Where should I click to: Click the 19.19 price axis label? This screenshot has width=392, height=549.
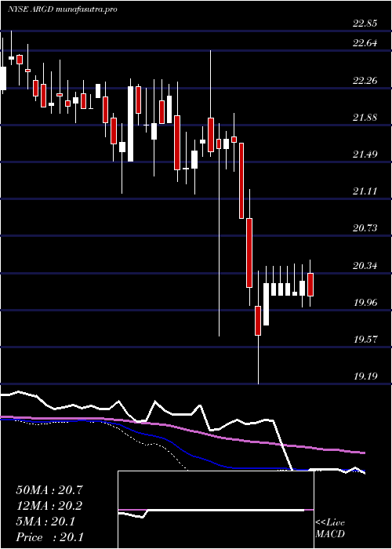365,376
